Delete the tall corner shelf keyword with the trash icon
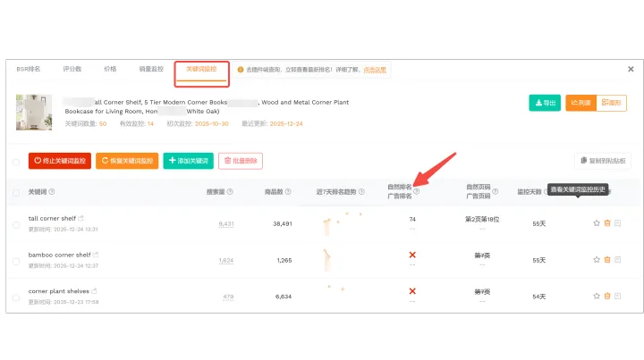Image resolution: width=644 pixels, height=360 pixels. click(x=607, y=223)
